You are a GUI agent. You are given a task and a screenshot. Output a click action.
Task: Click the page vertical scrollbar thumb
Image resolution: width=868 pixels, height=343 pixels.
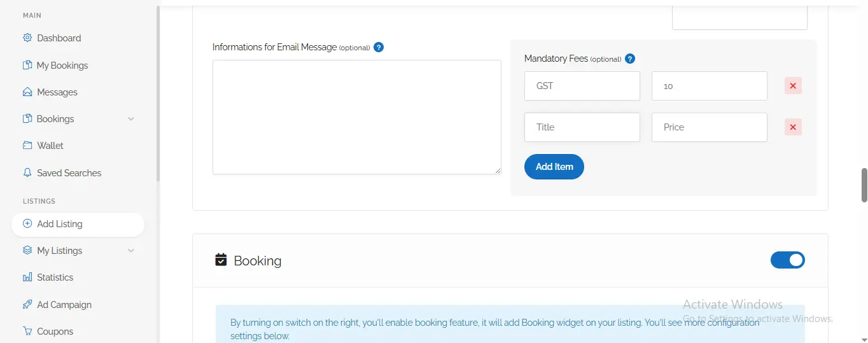864,185
